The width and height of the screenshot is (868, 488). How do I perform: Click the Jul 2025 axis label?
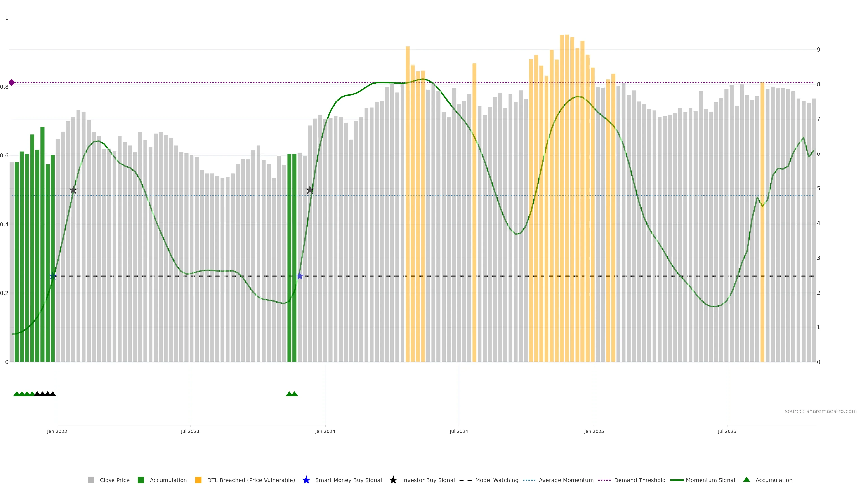pos(727,432)
